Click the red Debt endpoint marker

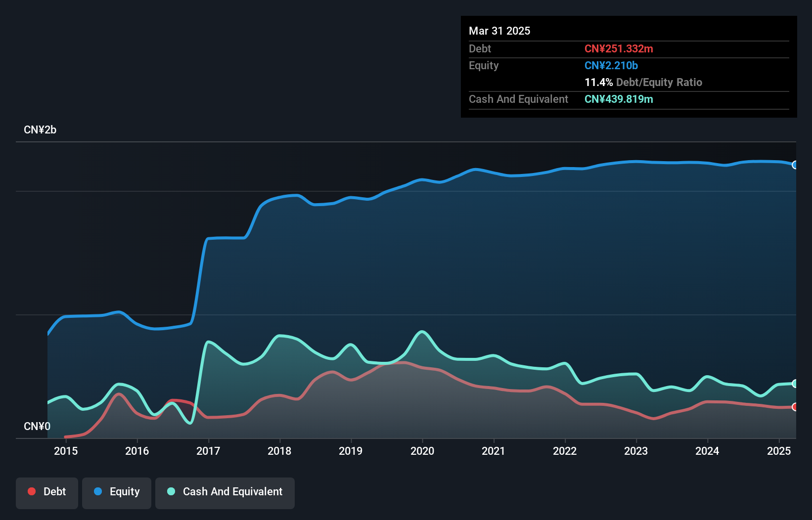[795, 407]
